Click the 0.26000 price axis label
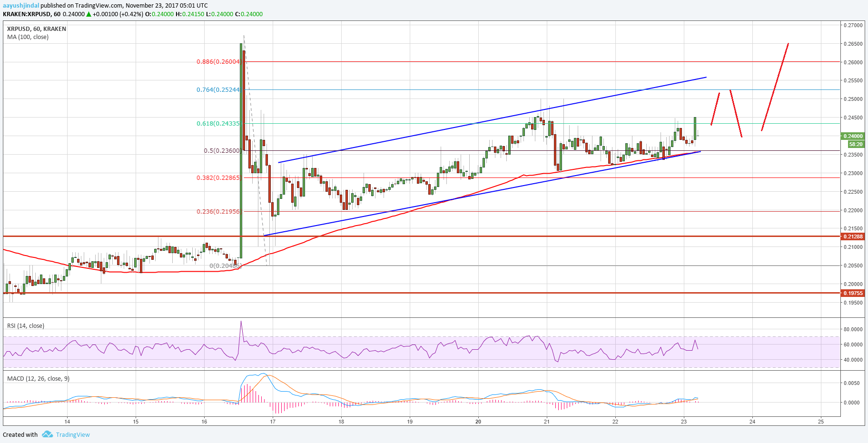868x443 pixels. click(853, 62)
